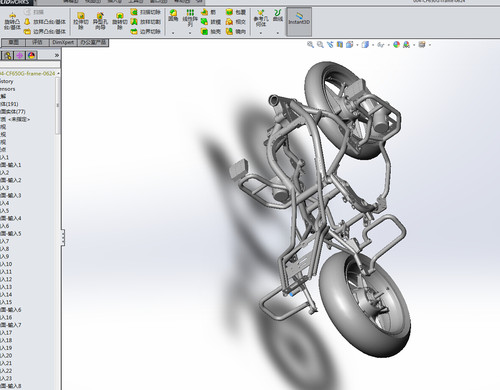Image resolution: width=500 pixels, height=390 pixels.
Task: Expand the Fillet dropdown arrow
Action: pos(173,33)
